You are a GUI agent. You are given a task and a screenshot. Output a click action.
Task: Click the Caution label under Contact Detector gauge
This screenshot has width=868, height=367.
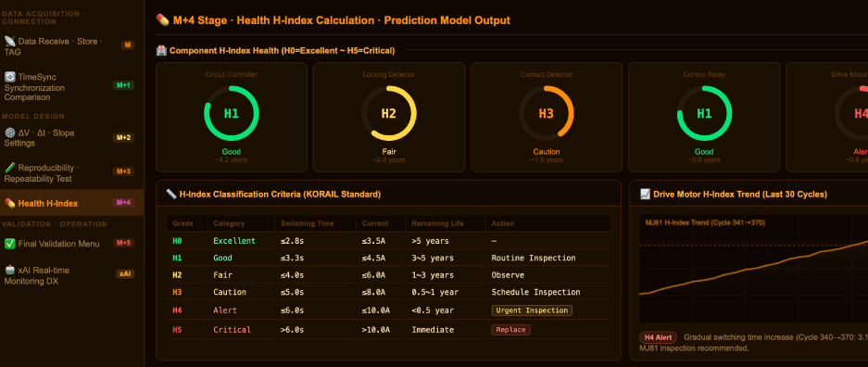(x=547, y=152)
